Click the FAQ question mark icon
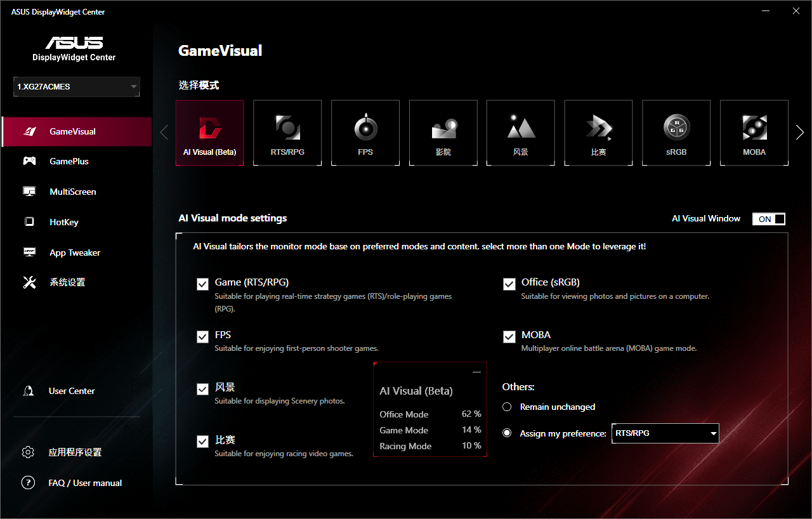 [28, 483]
